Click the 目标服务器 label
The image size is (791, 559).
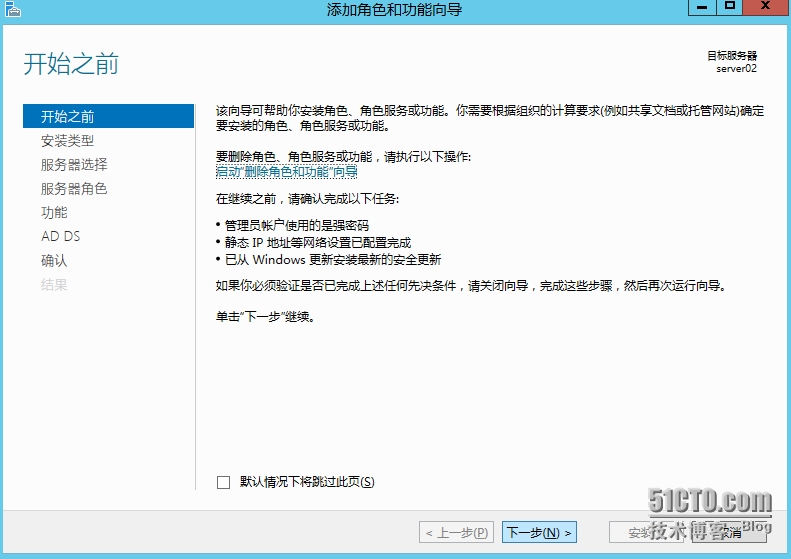coord(732,55)
